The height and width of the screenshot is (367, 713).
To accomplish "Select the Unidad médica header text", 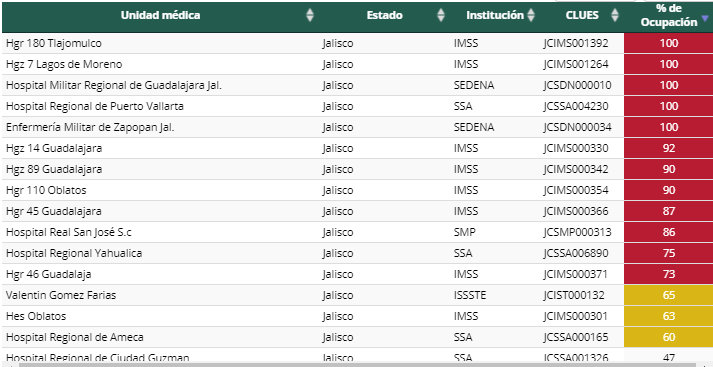I will tap(161, 15).
